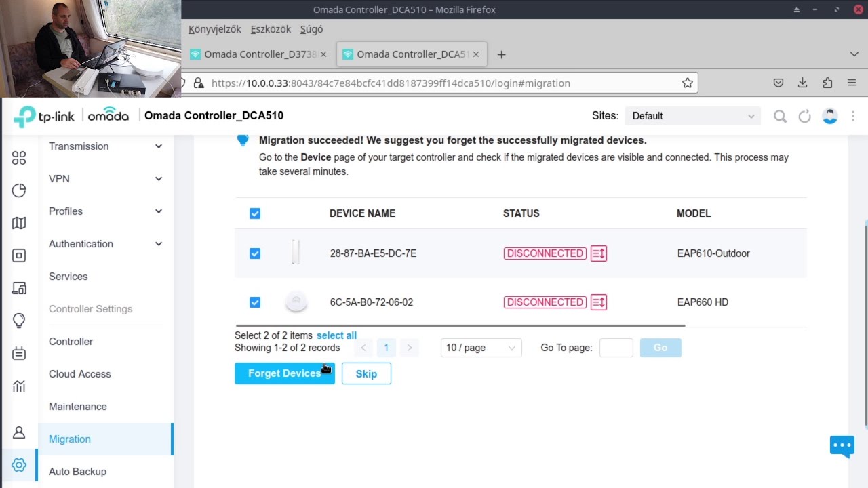Go to the next page arrow
Image resolution: width=868 pixels, height=488 pixels.
[409, 348]
